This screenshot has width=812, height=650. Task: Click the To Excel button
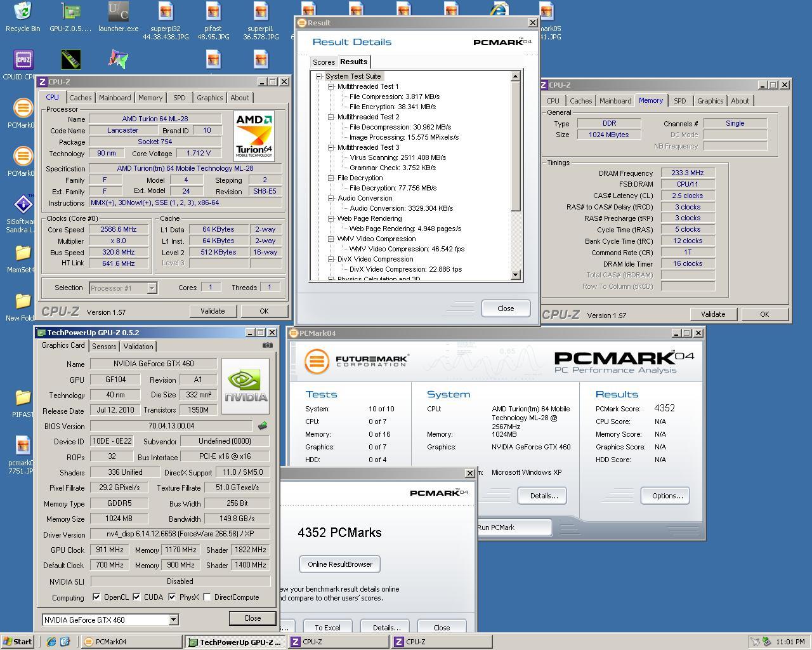coord(327,628)
